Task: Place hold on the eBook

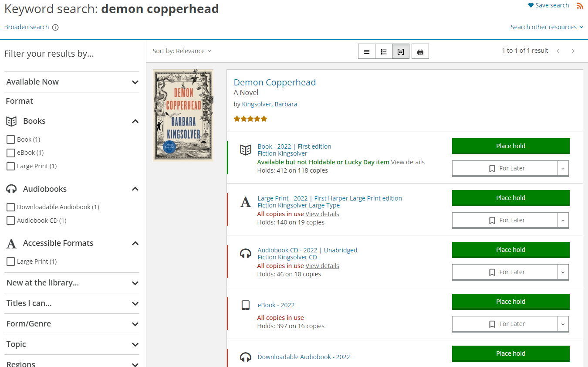Action: 511,302
